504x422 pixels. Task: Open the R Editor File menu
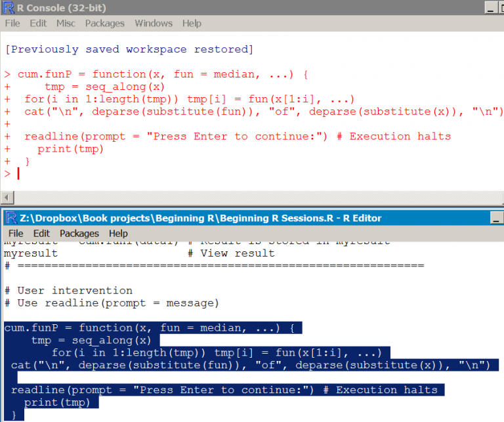[16, 233]
